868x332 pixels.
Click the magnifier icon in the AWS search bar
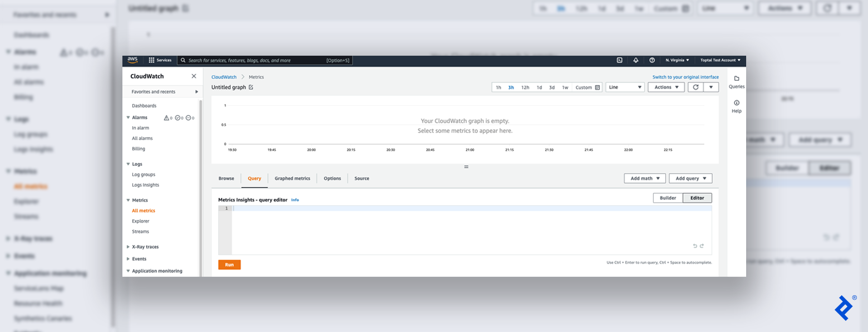(x=183, y=60)
